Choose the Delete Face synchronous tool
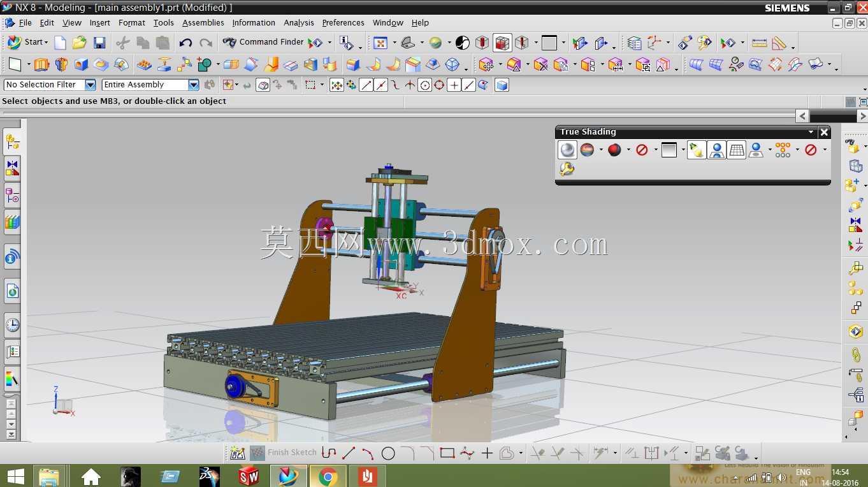Screen dimensions: 868x487 tap(541, 64)
